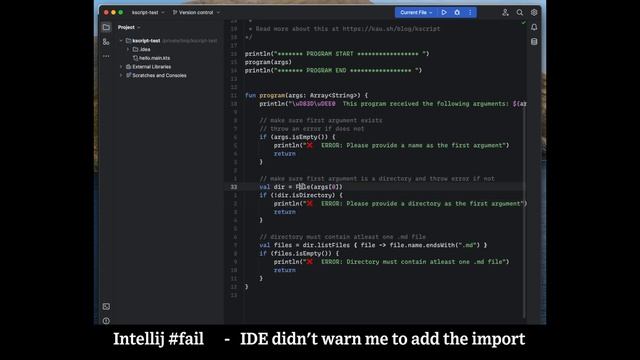Open Search Everywhere magnifier icon

point(520,13)
